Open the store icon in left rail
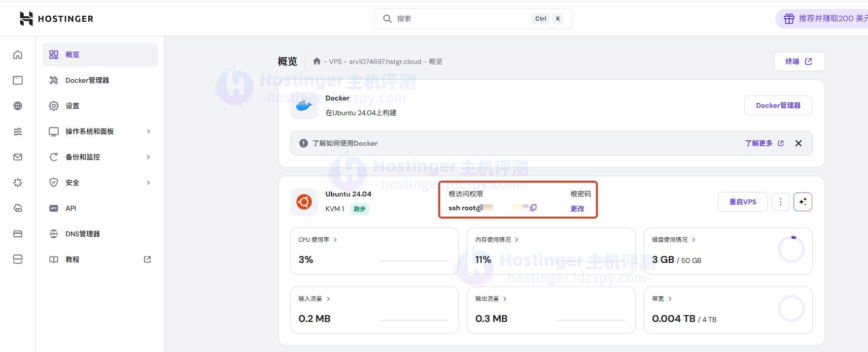 coord(18,259)
